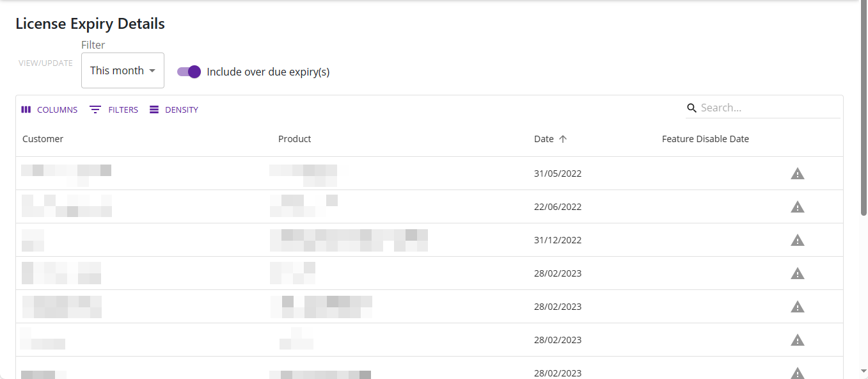This screenshot has width=868, height=379.
Task: Sort by Customer column header
Action: point(43,139)
